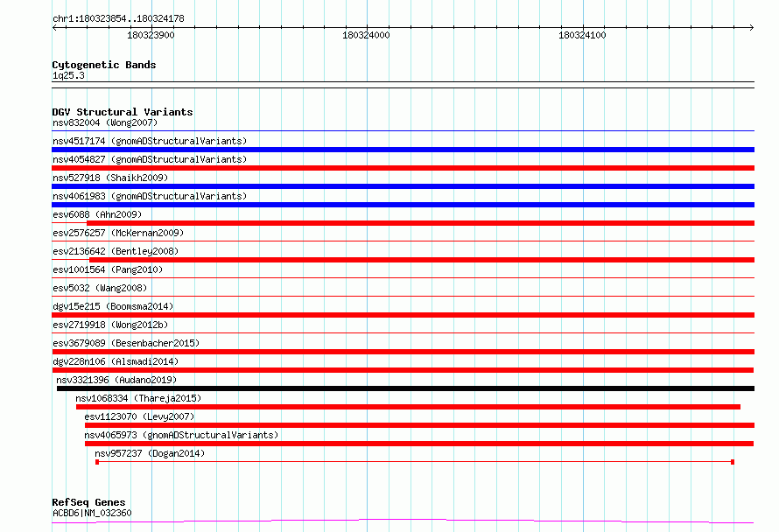Open nsv1068334 (Thareja2015) variant label
The height and width of the screenshot is (532, 779).
tap(138, 398)
